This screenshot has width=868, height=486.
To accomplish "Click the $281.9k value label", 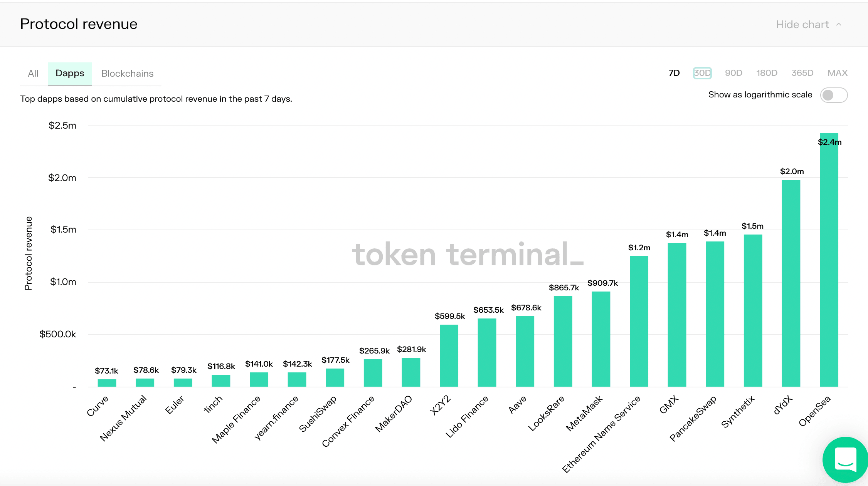I will point(411,349).
